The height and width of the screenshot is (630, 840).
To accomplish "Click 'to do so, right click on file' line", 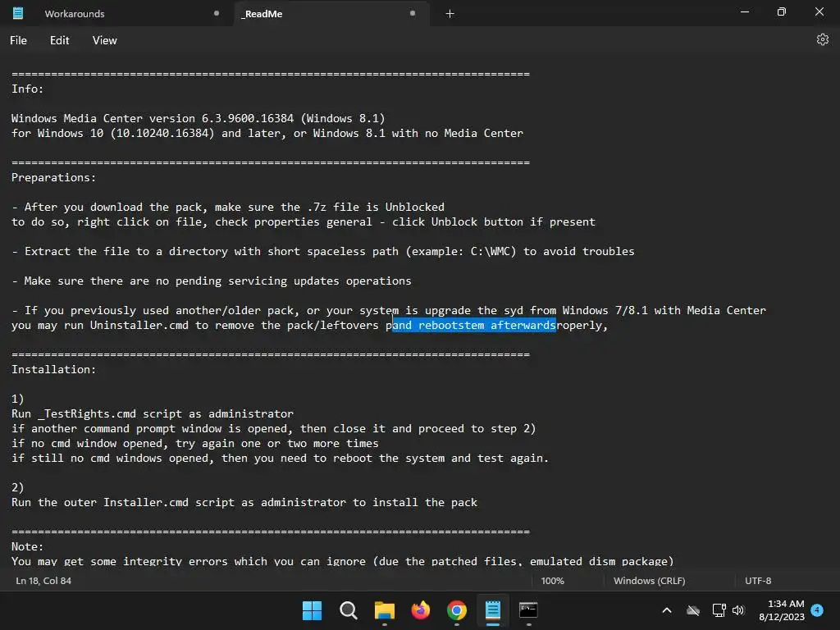I will click(304, 222).
